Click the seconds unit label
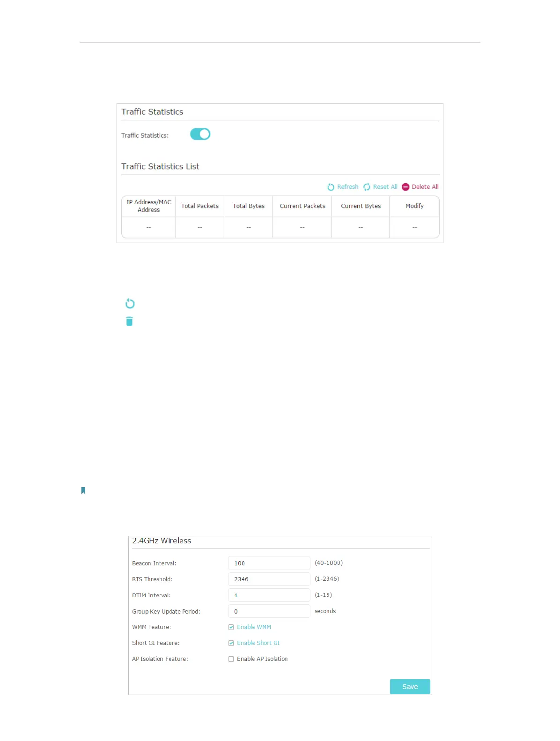The image size is (560, 741). pyautogui.click(x=325, y=611)
